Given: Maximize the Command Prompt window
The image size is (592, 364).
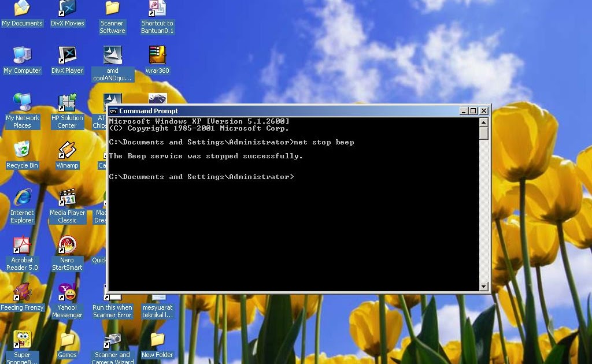Looking at the screenshot, I should [473, 111].
